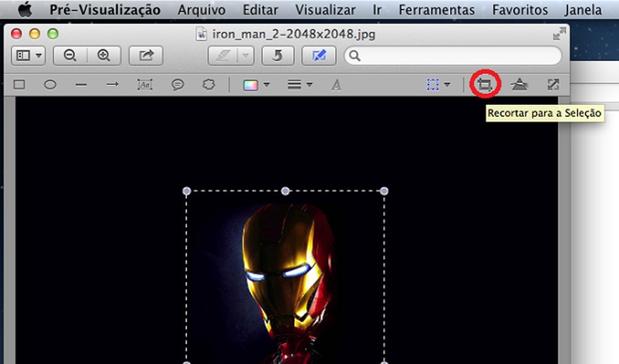Open the Apple menu
The width and height of the screenshot is (619, 364).
click(x=25, y=9)
